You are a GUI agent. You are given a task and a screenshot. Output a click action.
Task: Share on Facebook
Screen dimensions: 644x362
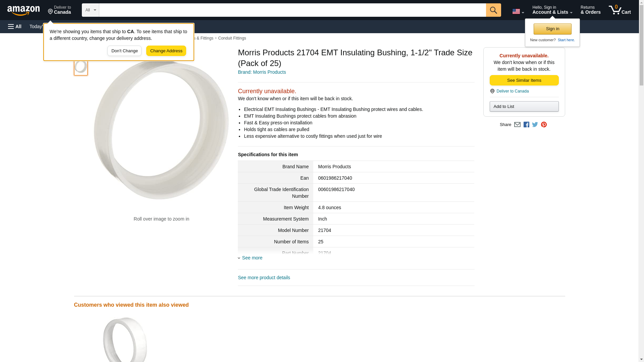pyautogui.click(x=526, y=125)
